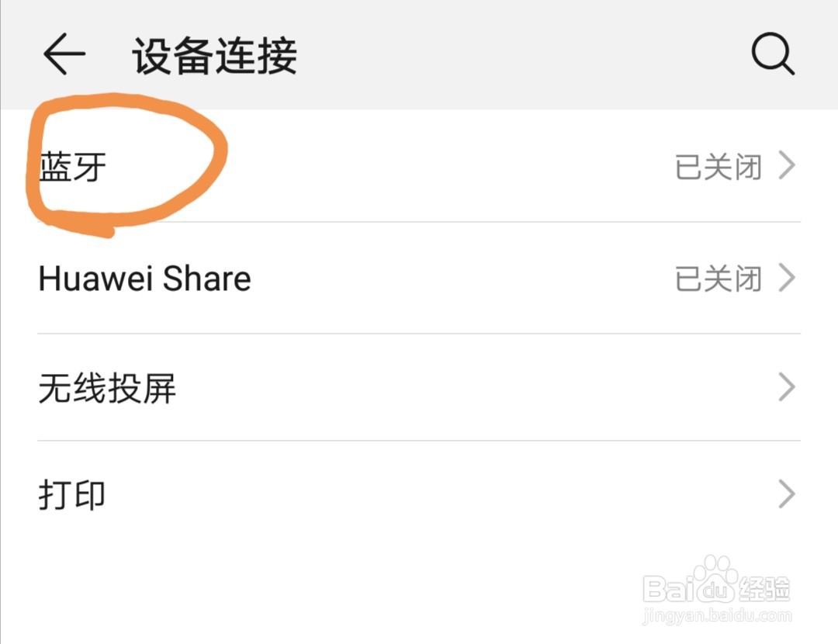Click the chevron beside 打印
This screenshot has height=644, width=838.
pyautogui.click(x=787, y=494)
